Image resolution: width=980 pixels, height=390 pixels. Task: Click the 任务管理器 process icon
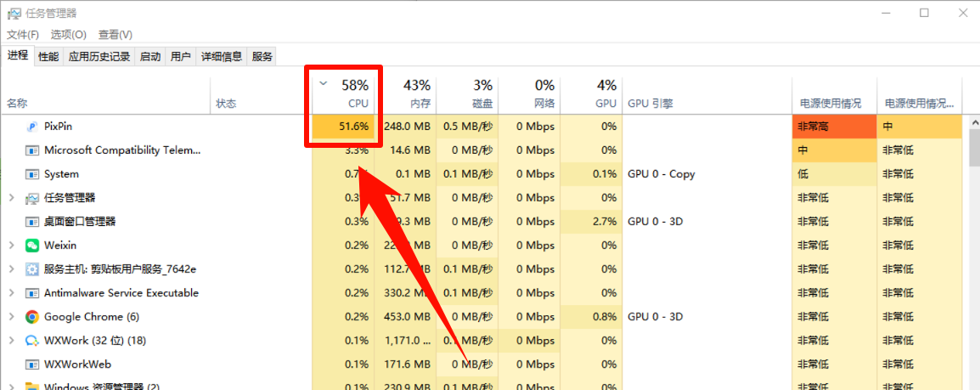point(31,198)
